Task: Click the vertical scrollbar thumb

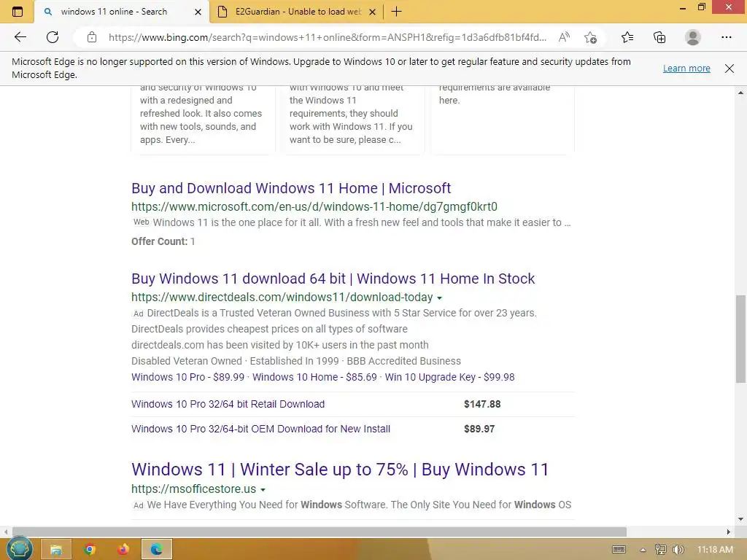Action: (740, 338)
